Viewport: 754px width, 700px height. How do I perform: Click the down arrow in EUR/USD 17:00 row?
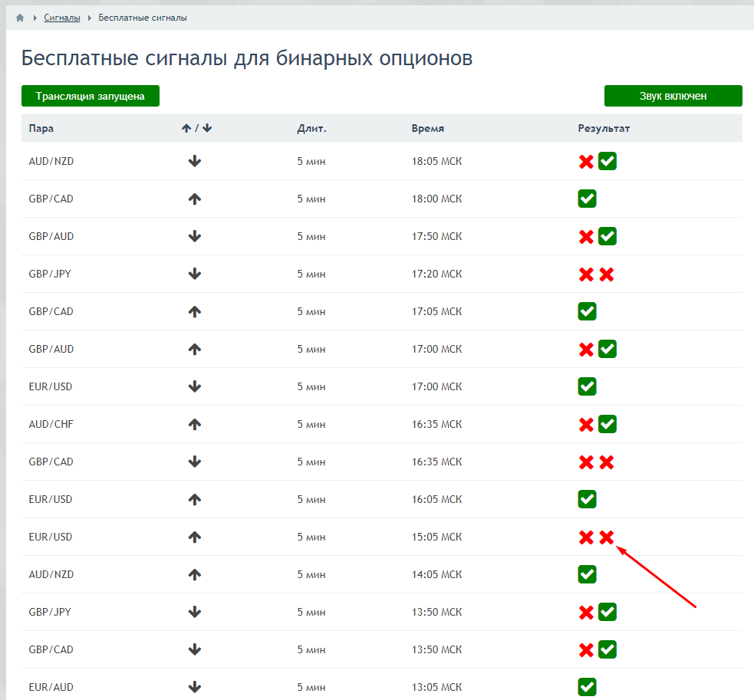click(x=194, y=386)
